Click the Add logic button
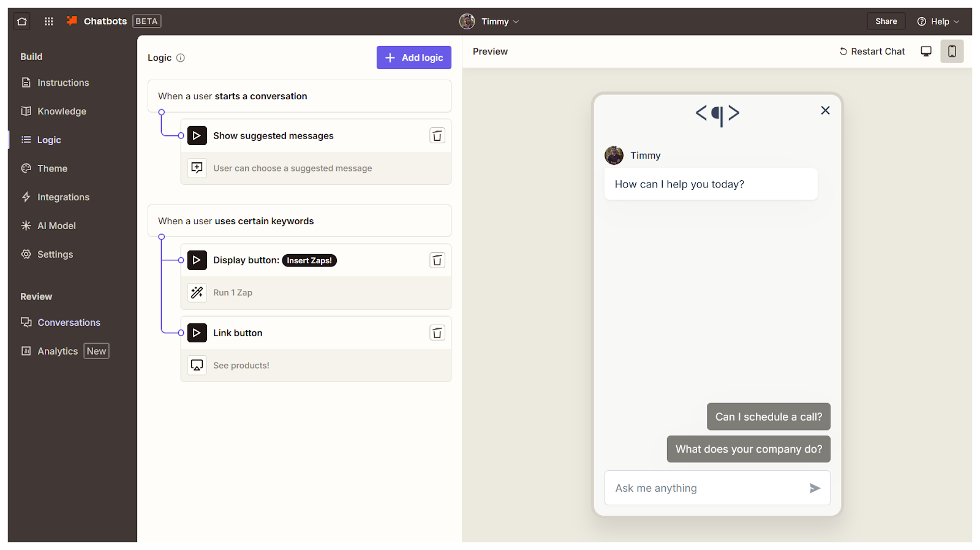Screen dimensions: 980x550 (413, 58)
